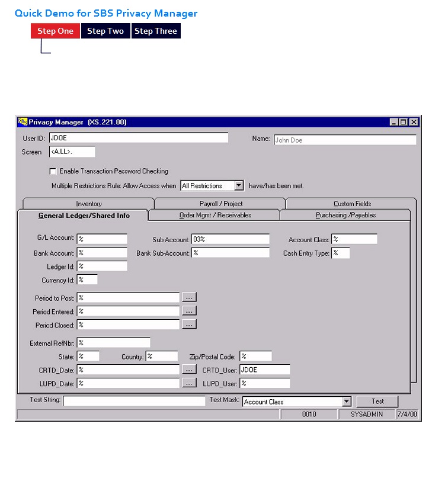Enable Transaction Password Checking checkbox
This screenshot has width=448, height=488.
(53, 171)
